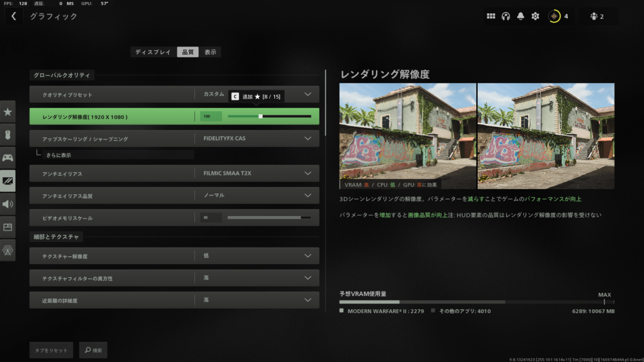Open voice channel via the headset icon
The height and width of the screenshot is (362, 644).
pos(506,16)
